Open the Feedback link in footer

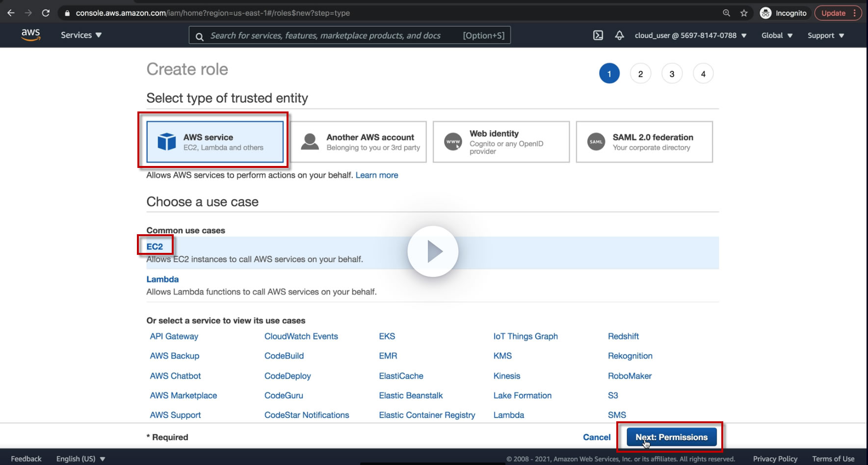click(26, 459)
